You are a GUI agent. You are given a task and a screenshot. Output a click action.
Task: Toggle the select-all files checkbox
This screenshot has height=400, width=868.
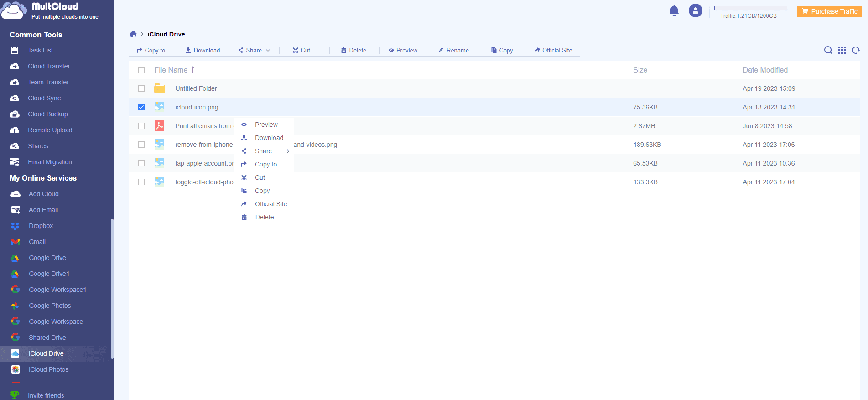141,70
